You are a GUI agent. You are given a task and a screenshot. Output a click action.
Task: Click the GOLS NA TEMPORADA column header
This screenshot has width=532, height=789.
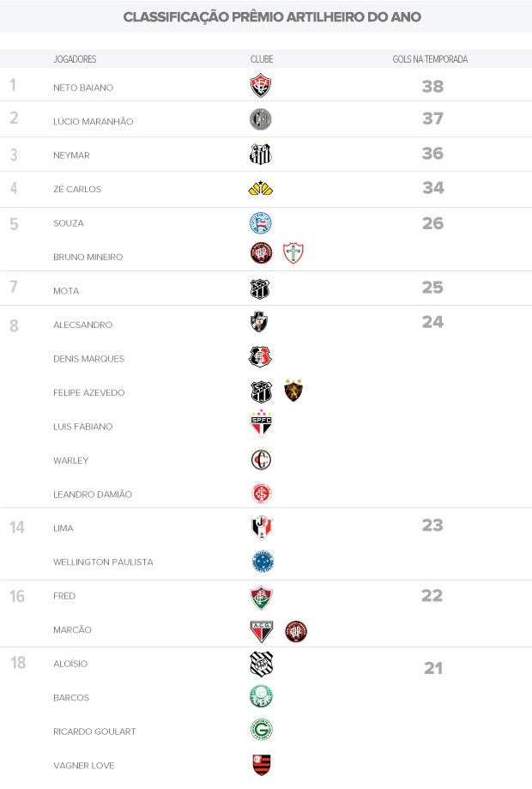[430, 59]
